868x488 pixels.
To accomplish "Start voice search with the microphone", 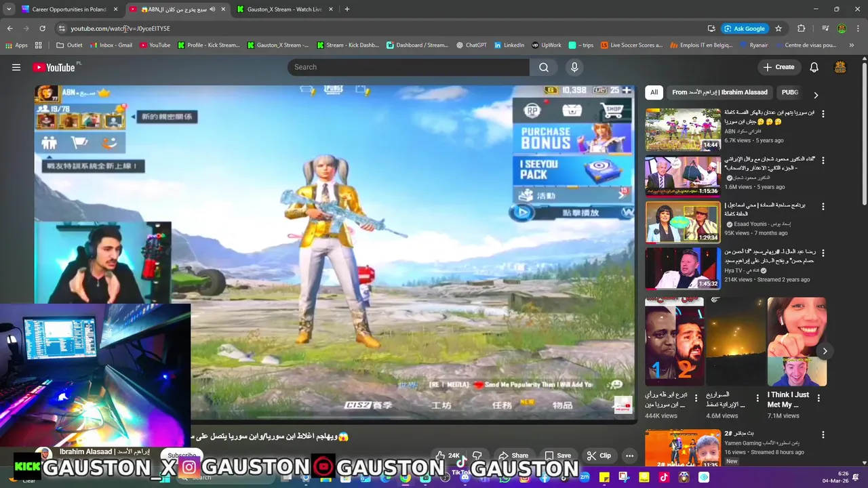I will tap(574, 67).
